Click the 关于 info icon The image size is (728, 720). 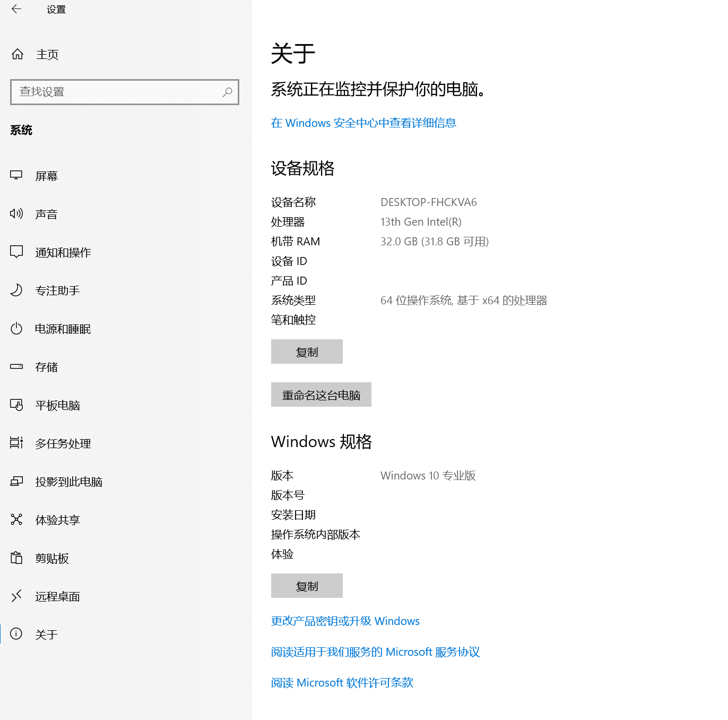[16, 634]
